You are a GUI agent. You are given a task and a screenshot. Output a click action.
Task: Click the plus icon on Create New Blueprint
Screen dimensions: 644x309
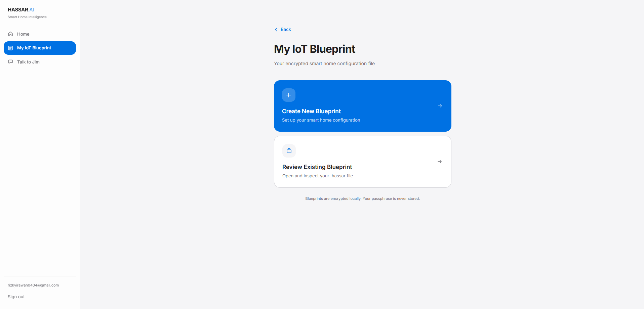289,95
